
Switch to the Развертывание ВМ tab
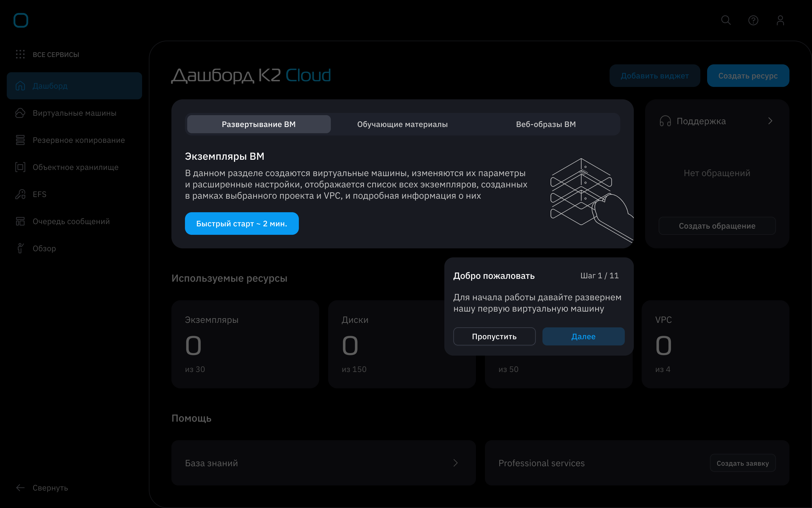(x=259, y=124)
